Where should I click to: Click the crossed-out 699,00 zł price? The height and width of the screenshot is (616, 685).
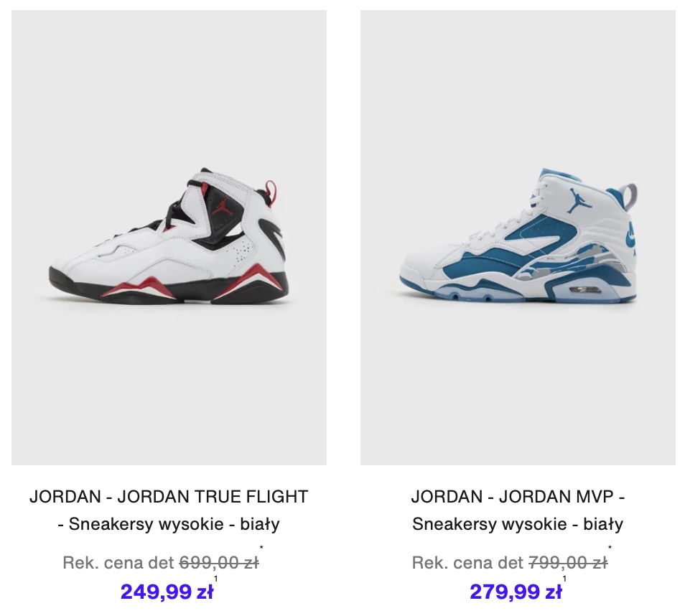[x=219, y=562]
